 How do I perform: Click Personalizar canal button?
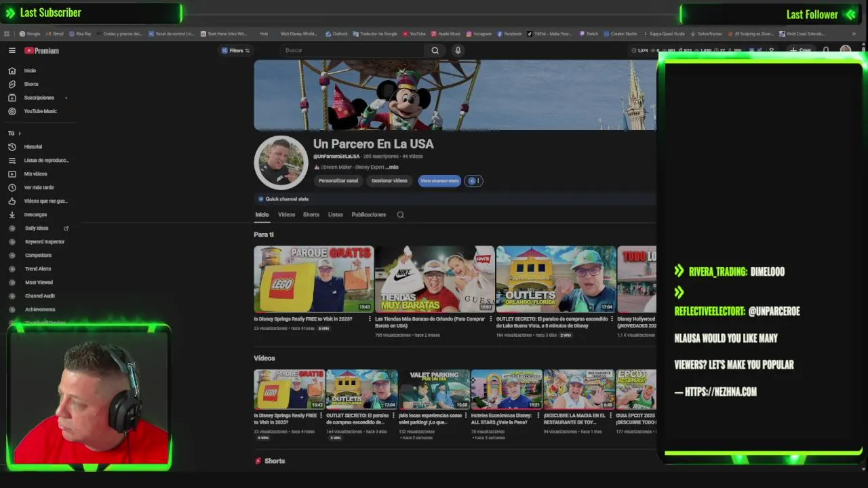coord(338,181)
